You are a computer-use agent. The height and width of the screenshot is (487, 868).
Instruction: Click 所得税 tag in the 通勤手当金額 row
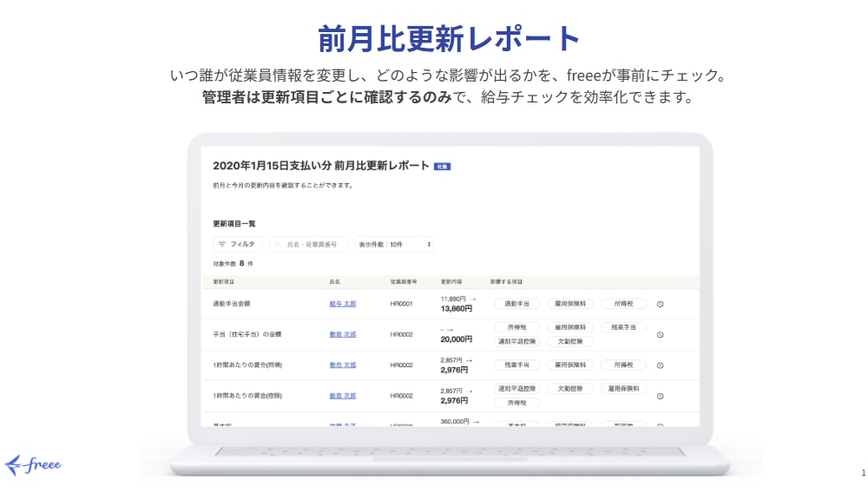tap(624, 304)
